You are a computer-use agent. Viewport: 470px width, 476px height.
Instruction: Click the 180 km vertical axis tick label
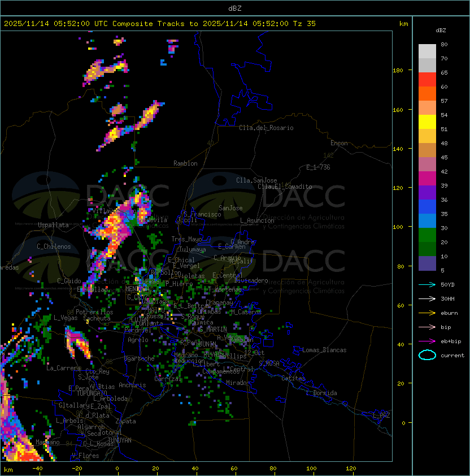click(x=398, y=71)
